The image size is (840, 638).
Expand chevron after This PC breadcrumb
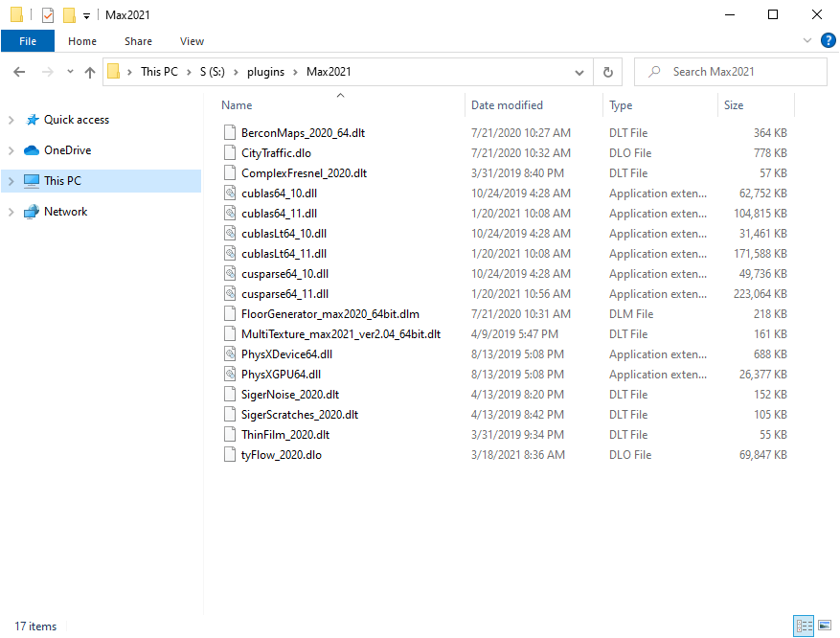tap(189, 72)
